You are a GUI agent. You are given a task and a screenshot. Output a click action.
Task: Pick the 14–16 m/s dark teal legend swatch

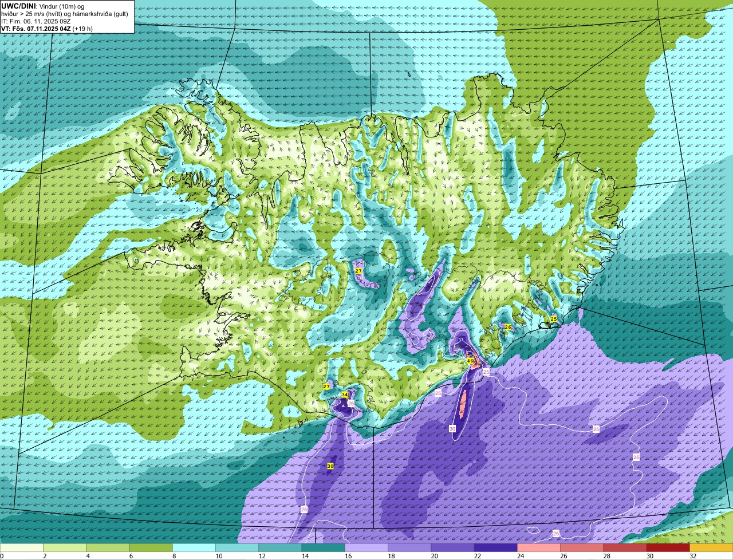[324, 548]
